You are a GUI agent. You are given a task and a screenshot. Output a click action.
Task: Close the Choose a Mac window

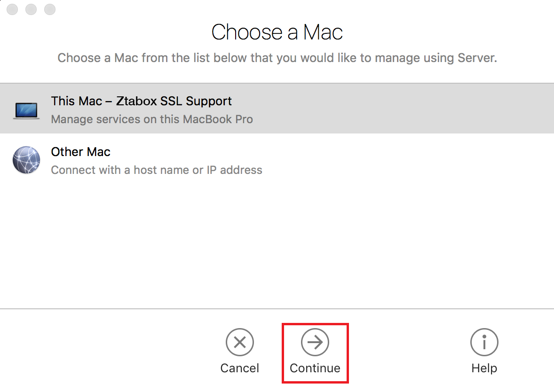pos(12,9)
